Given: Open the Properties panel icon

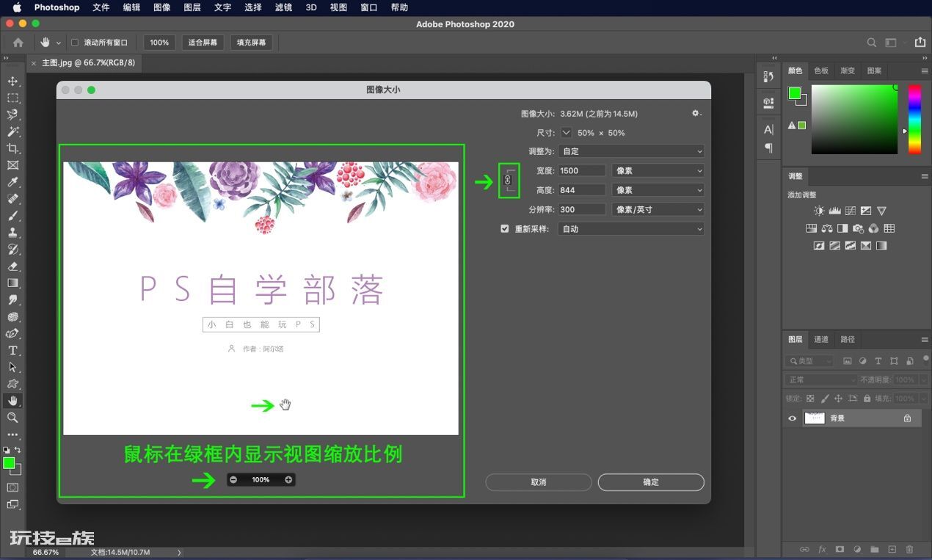Looking at the screenshot, I should [x=768, y=103].
